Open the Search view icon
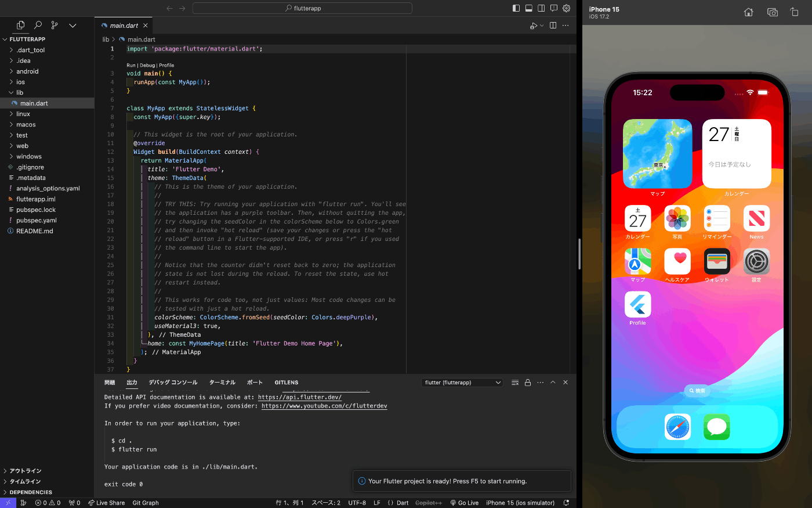The image size is (812, 508). 38,25
